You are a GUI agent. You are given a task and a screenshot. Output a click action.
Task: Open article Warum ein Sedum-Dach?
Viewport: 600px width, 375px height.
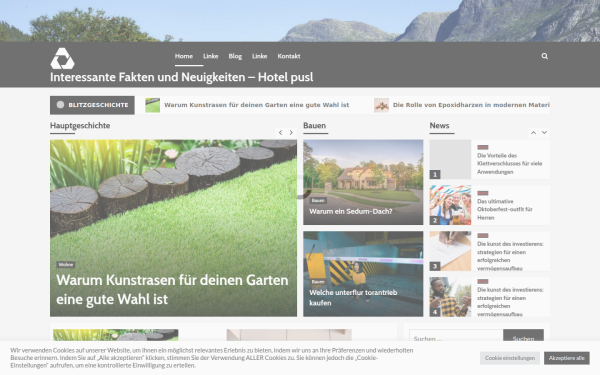[351, 211]
